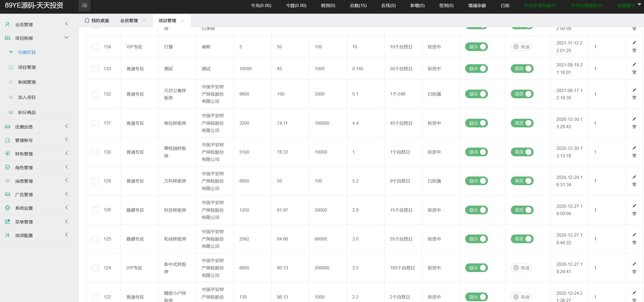Click the 会员管理 sidebar user icon

(8, 24)
